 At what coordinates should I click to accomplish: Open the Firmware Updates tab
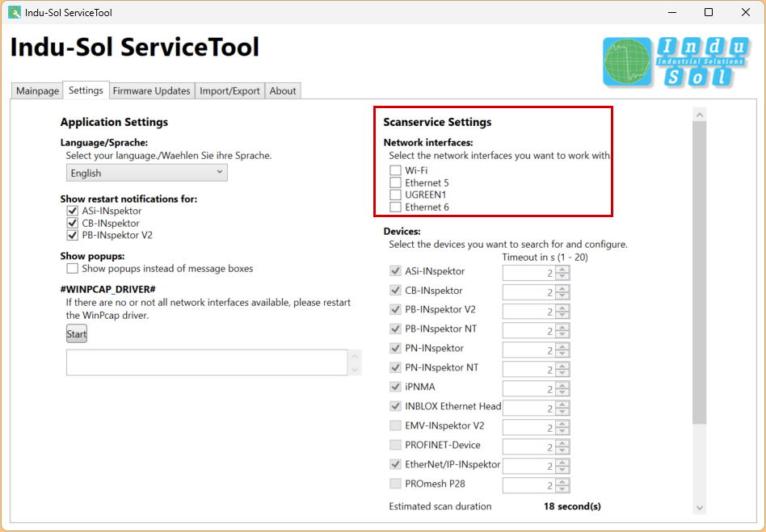coord(151,90)
